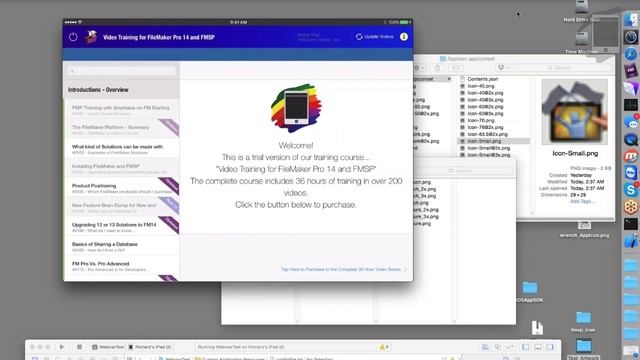The image size is (640, 360).
Task: Open the WebinarTest scheme selector in Xcode
Action: 108,347
